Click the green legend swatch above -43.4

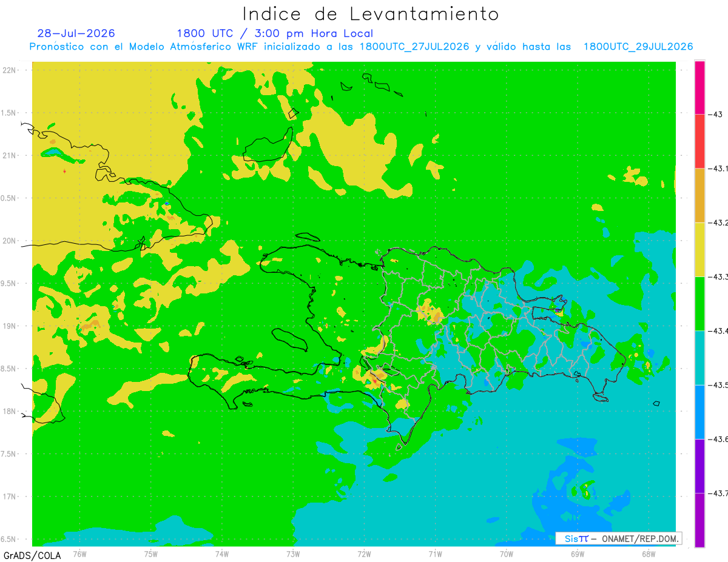[699, 303]
